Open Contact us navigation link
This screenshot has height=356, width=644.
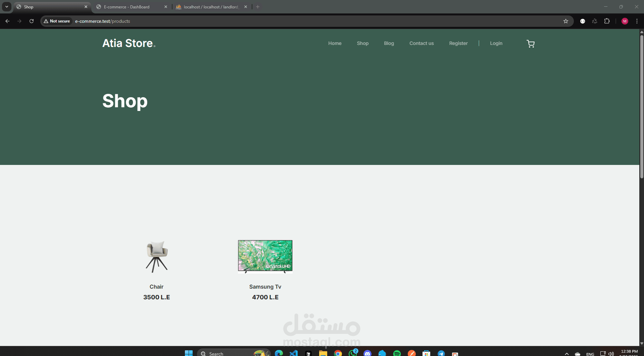click(422, 43)
